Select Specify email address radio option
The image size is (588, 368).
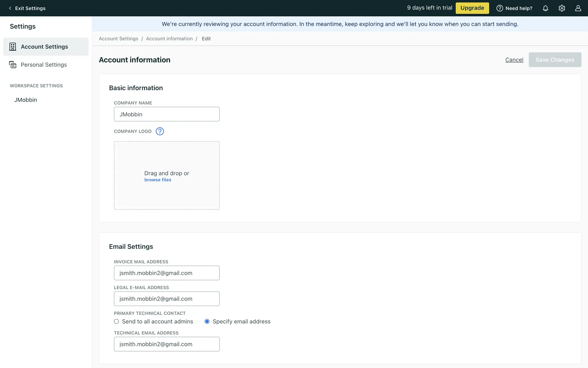[207, 321]
